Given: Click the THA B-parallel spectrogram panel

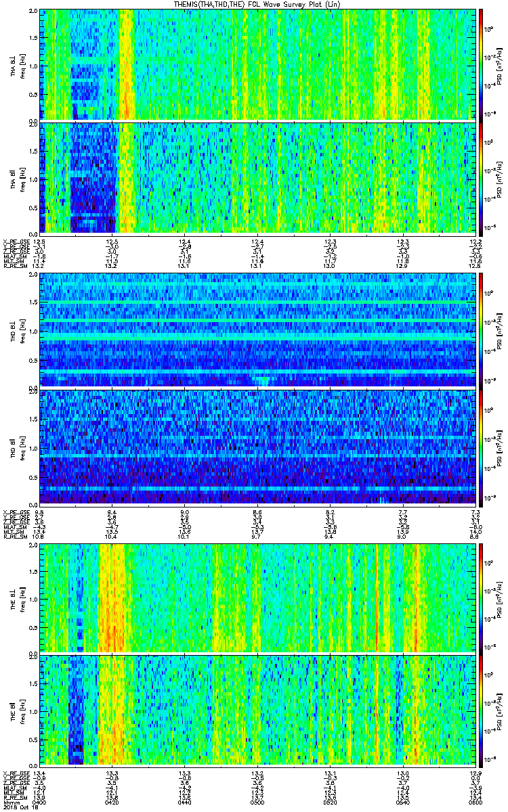Looking at the screenshot, I should pos(257,178).
